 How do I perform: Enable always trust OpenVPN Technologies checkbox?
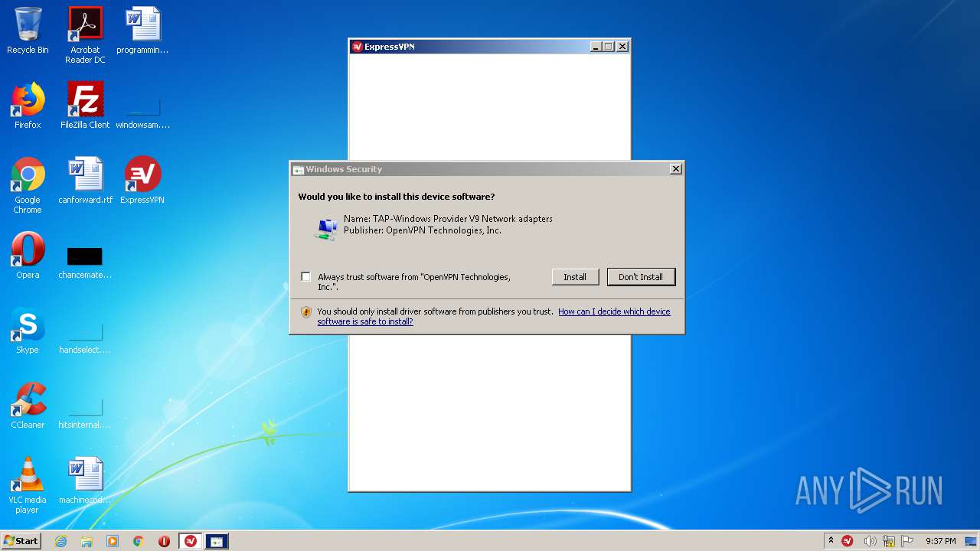point(306,277)
